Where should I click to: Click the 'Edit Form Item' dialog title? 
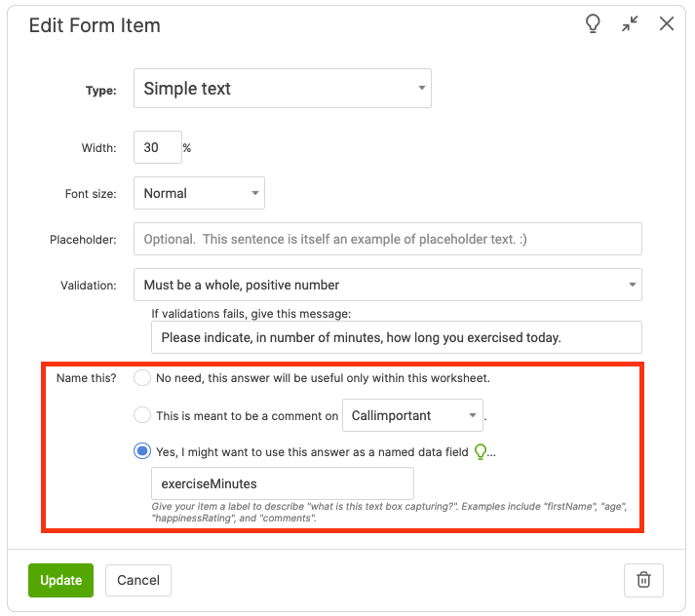coord(95,25)
